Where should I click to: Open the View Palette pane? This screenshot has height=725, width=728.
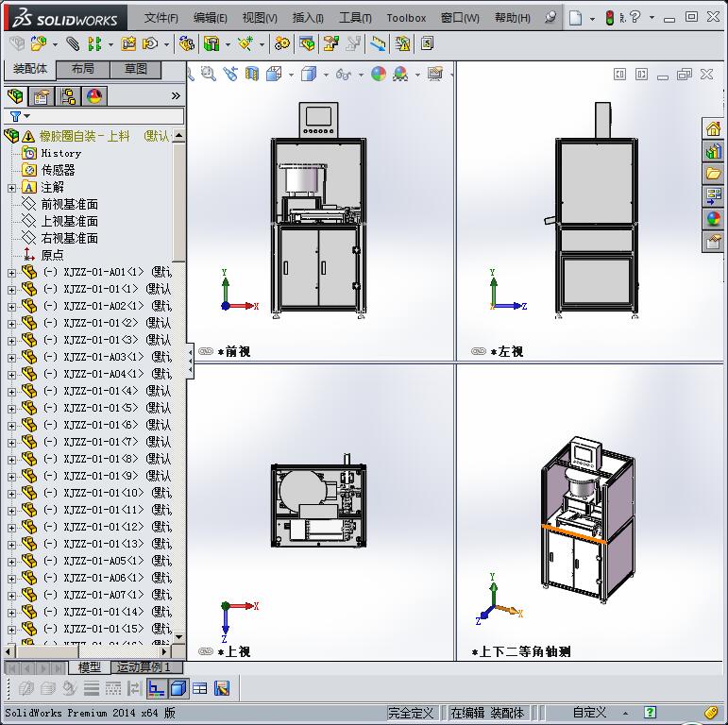(714, 196)
